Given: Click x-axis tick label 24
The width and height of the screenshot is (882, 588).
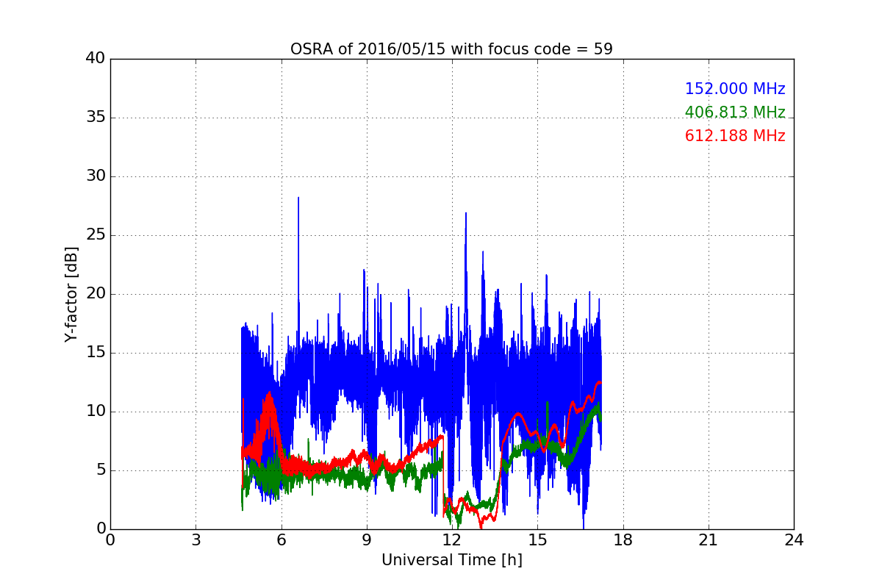Looking at the screenshot, I should point(794,539).
